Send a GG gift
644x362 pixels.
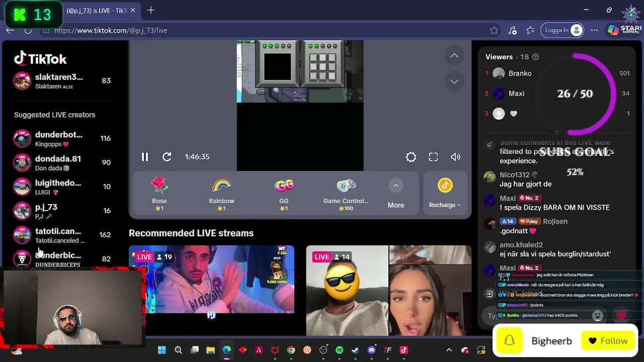(x=284, y=194)
